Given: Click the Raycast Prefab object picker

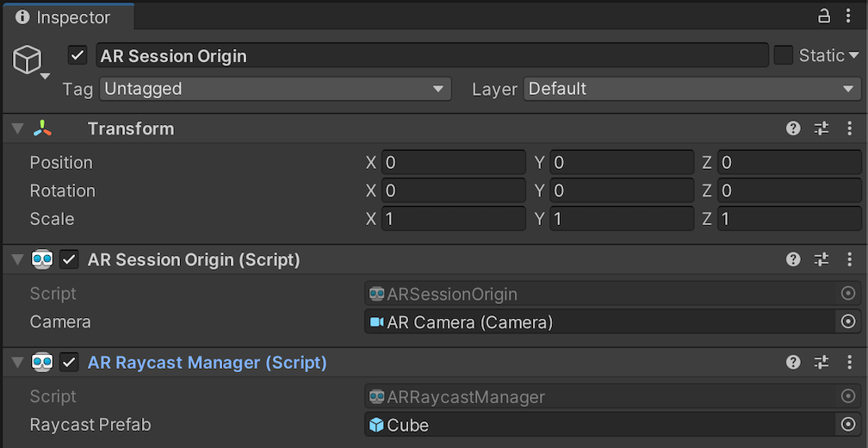Looking at the screenshot, I should (x=847, y=425).
